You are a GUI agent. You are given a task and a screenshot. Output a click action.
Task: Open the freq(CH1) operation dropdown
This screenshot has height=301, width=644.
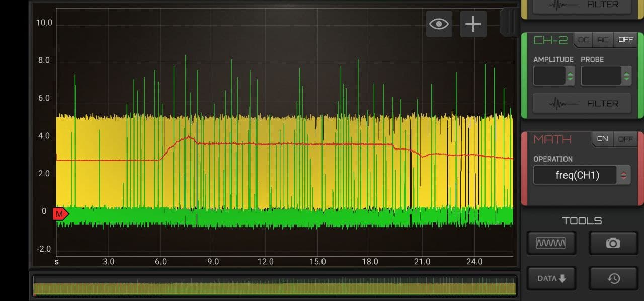click(x=582, y=175)
